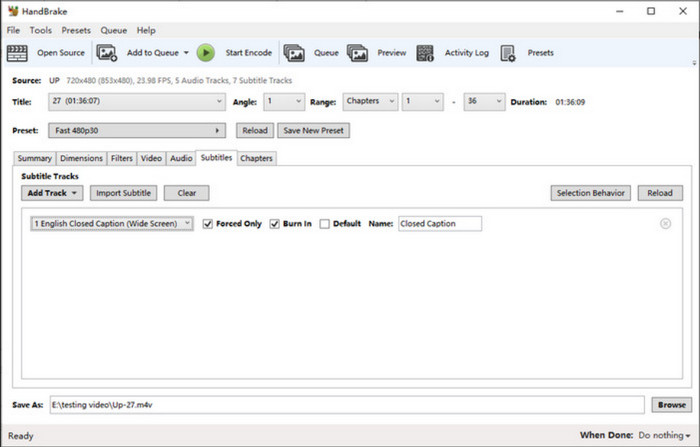Click the Activity Log label

coord(467,53)
